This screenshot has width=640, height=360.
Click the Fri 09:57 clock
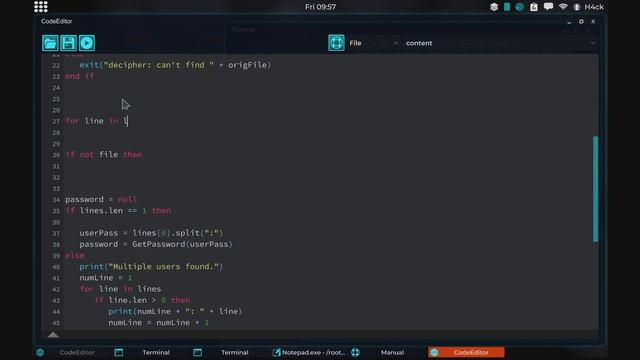tap(320, 7)
